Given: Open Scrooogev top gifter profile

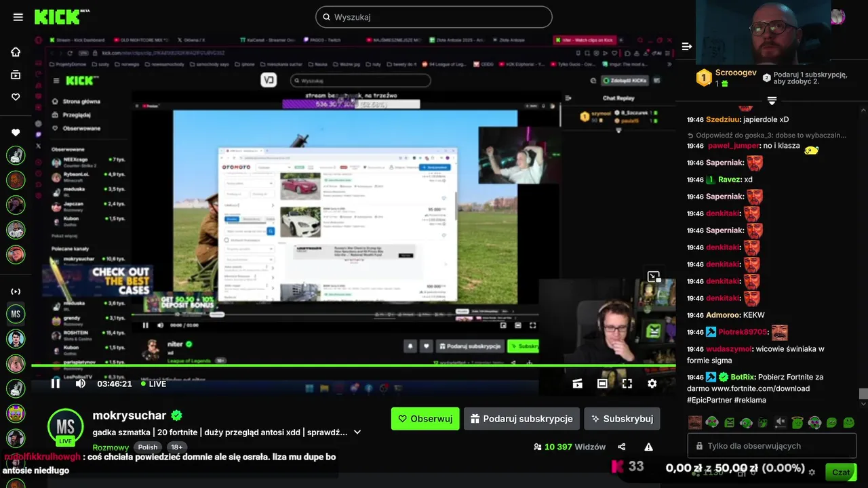Looking at the screenshot, I should pos(735,73).
